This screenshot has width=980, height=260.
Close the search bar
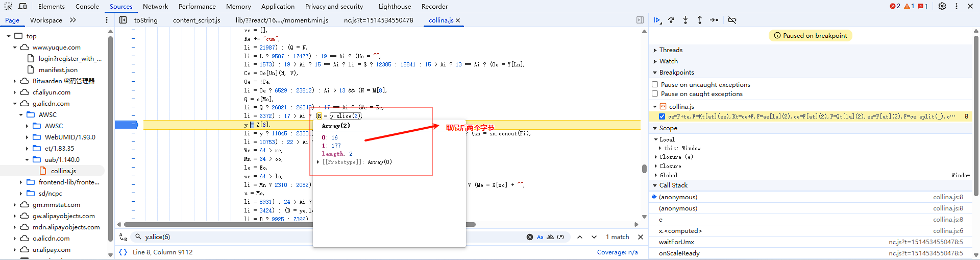click(641, 237)
